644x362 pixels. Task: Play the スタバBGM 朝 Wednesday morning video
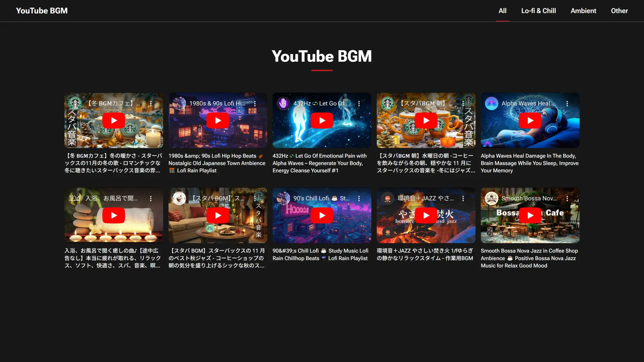coord(426,121)
